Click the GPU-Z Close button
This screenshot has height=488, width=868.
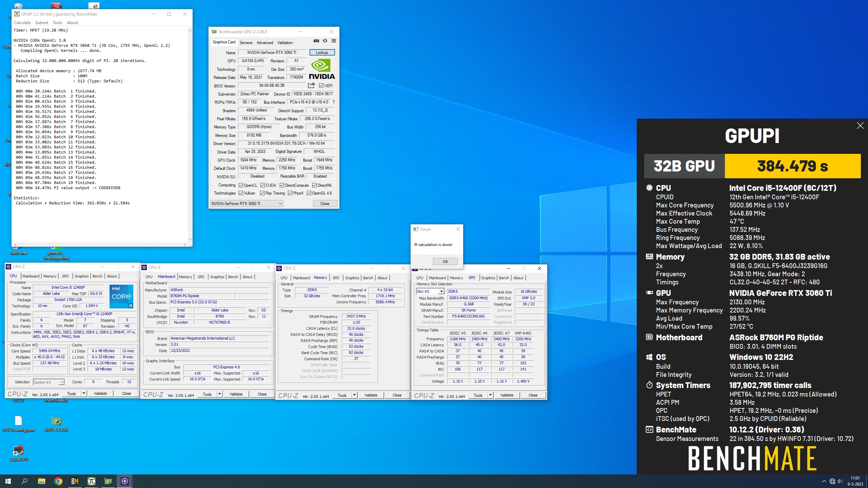pos(325,204)
